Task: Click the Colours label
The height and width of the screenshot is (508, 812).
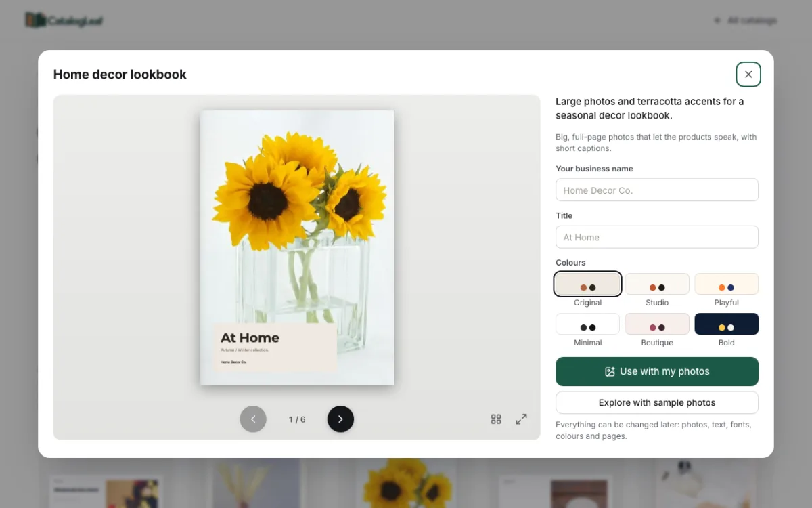Action: pyautogui.click(x=570, y=263)
